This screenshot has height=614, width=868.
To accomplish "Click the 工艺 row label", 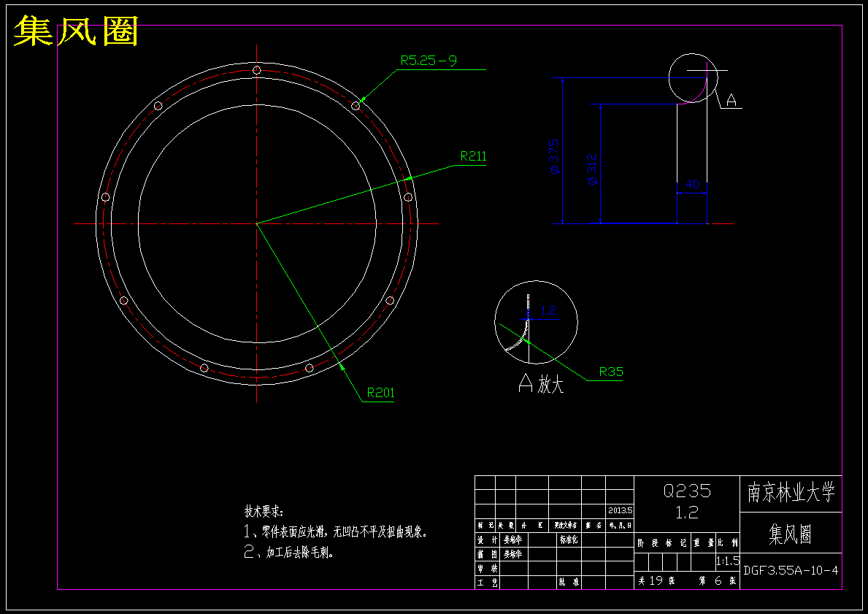I will pos(487,583).
